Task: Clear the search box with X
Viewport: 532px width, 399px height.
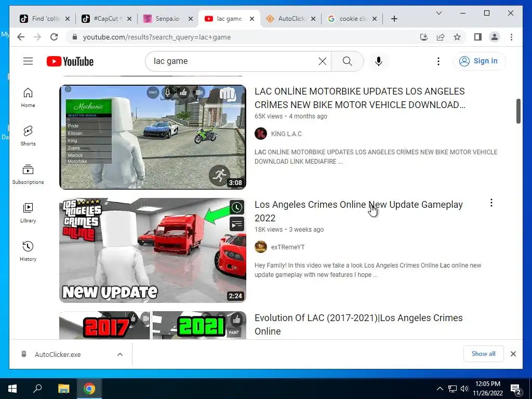Action: (x=323, y=61)
